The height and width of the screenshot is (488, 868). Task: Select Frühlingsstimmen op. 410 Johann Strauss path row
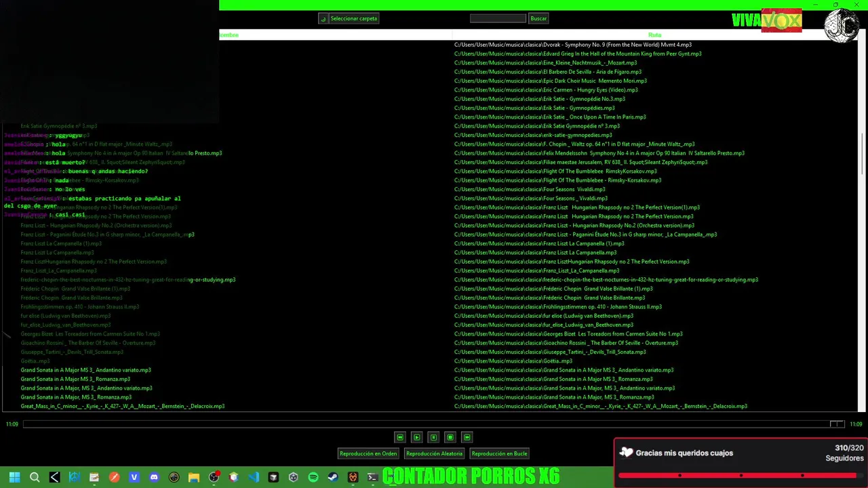click(x=558, y=306)
